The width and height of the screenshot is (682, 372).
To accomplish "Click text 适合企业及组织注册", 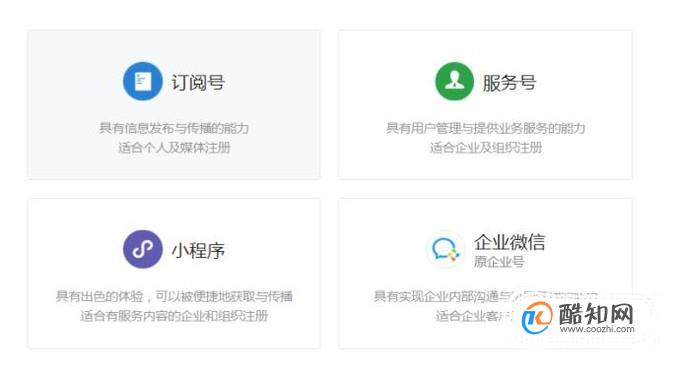I will tap(485, 148).
